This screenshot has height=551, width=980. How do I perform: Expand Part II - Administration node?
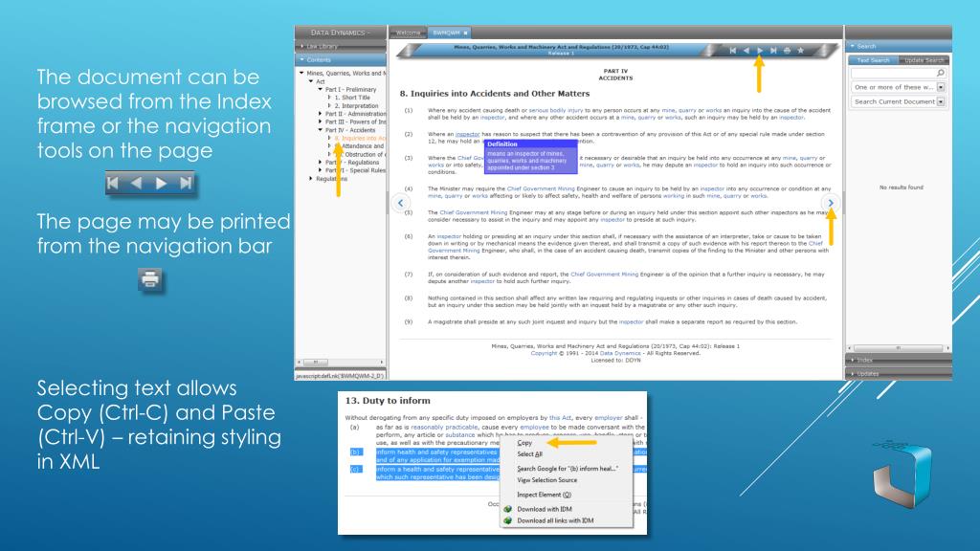point(320,114)
